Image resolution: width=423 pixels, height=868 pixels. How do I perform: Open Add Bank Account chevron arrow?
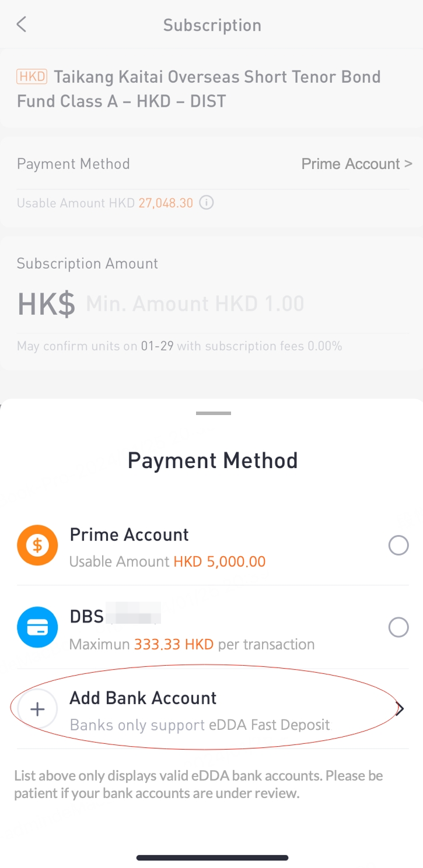point(400,709)
